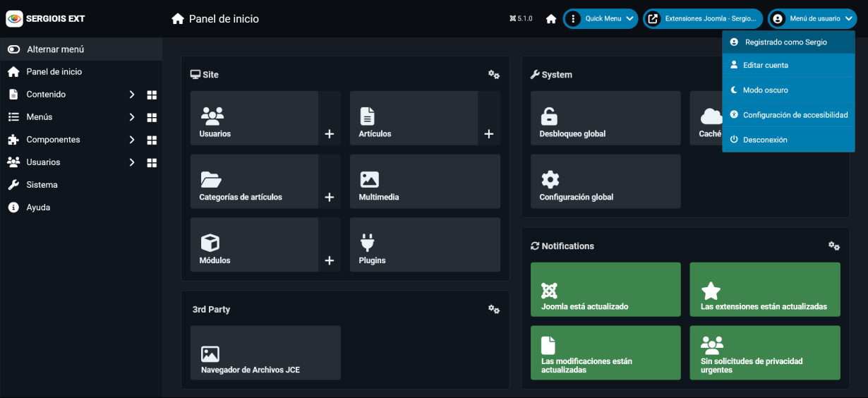This screenshot has width=868, height=398.
Task: Open Navegador de Archivos JCE tile
Action: click(x=265, y=353)
